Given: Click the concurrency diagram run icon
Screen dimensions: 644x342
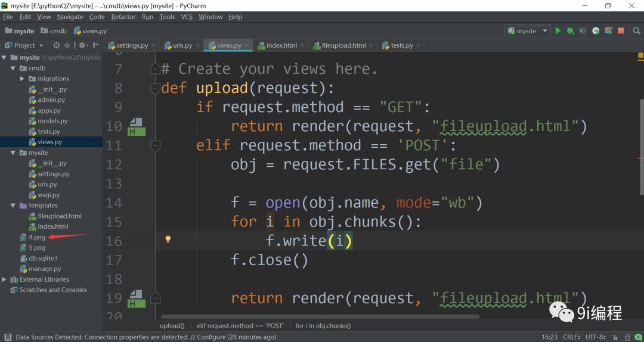Looking at the screenshot, I should coord(608,31).
